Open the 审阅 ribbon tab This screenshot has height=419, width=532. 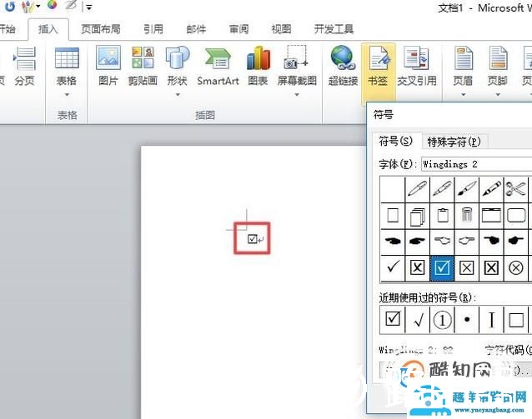238,29
